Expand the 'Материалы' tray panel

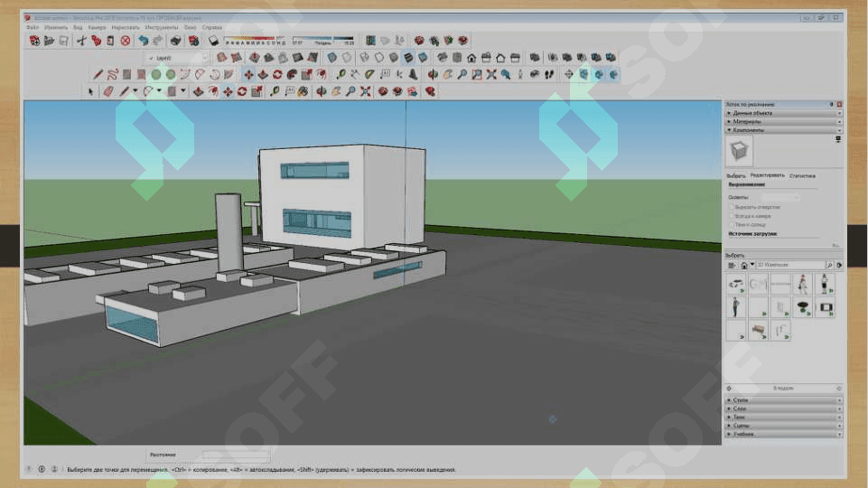(747, 121)
